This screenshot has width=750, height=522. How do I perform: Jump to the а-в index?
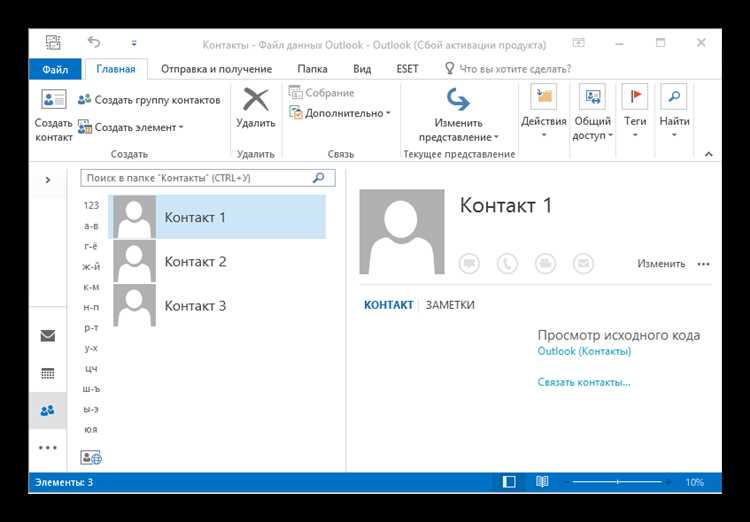(91, 226)
